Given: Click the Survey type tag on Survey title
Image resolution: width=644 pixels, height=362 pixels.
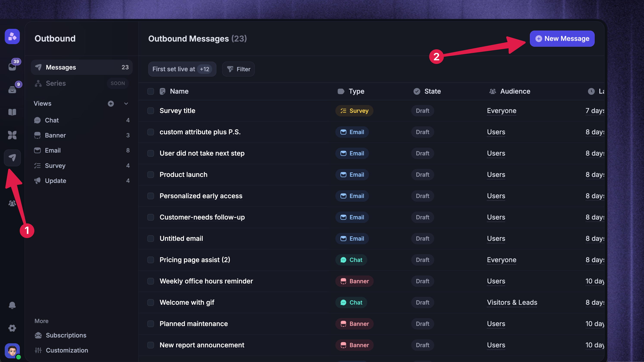Looking at the screenshot, I should pos(354,111).
